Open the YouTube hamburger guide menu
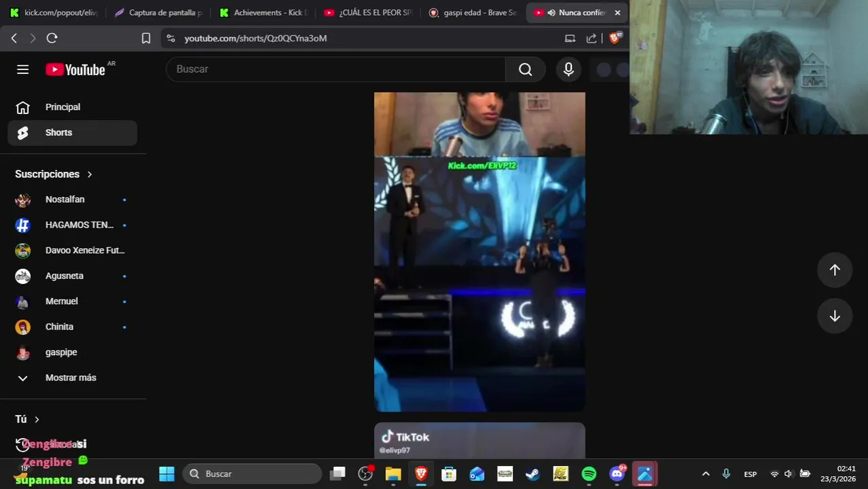The height and width of the screenshot is (489, 868). point(22,69)
